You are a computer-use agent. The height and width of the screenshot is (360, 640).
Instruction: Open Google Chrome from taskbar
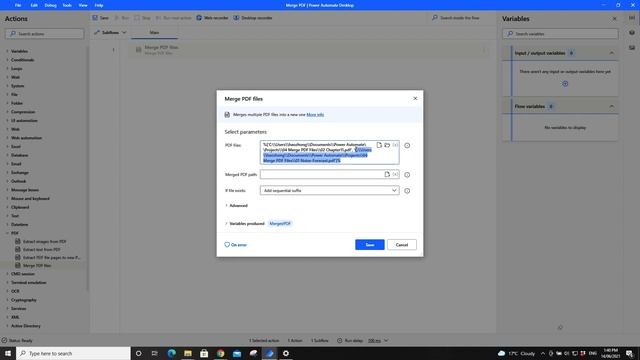(x=220, y=353)
